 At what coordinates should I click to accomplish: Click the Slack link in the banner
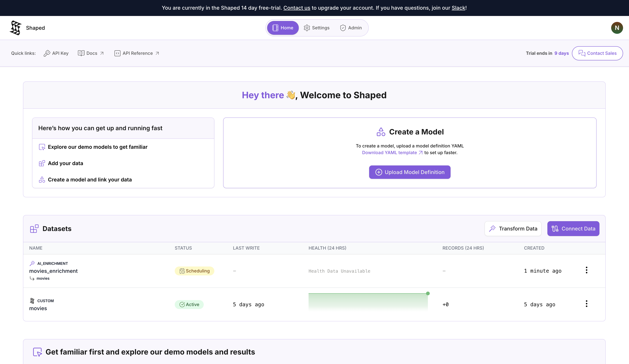tap(458, 8)
